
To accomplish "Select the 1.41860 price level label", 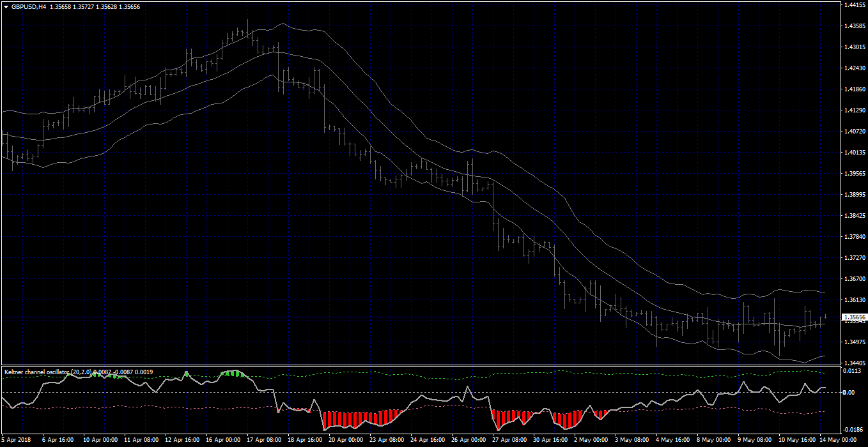I will (x=854, y=89).
